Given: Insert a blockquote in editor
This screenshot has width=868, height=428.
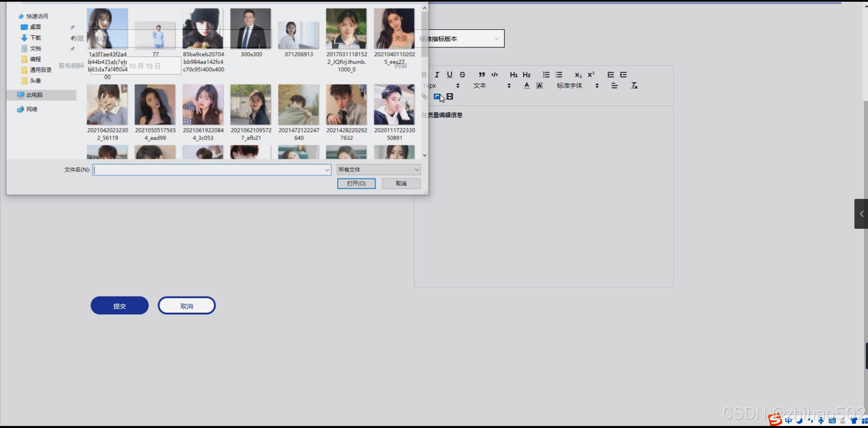Looking at the screenshot, I should (x=482, y=75).
